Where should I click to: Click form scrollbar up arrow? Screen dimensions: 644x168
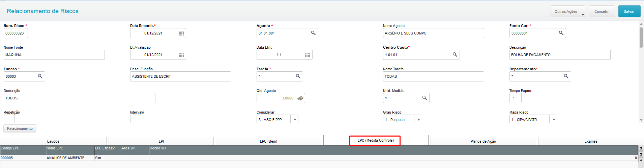[x=641, y=24]
